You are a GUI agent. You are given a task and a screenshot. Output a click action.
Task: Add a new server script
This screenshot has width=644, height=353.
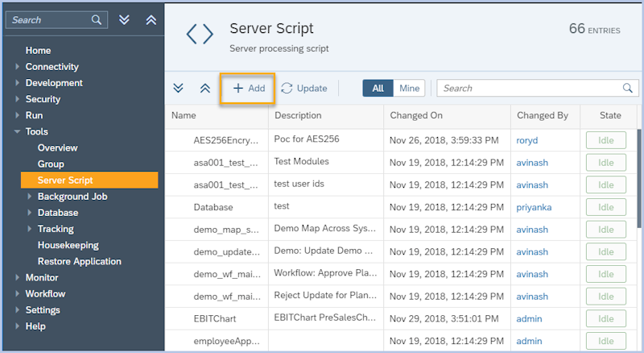point(249,88)
